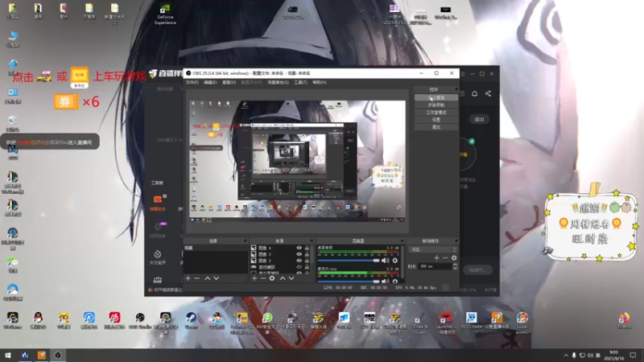Viewport: 644px width, 362px height.
Task: Adjust the 麦克风/Aux volume slider
Action: [x=349, y=281]
